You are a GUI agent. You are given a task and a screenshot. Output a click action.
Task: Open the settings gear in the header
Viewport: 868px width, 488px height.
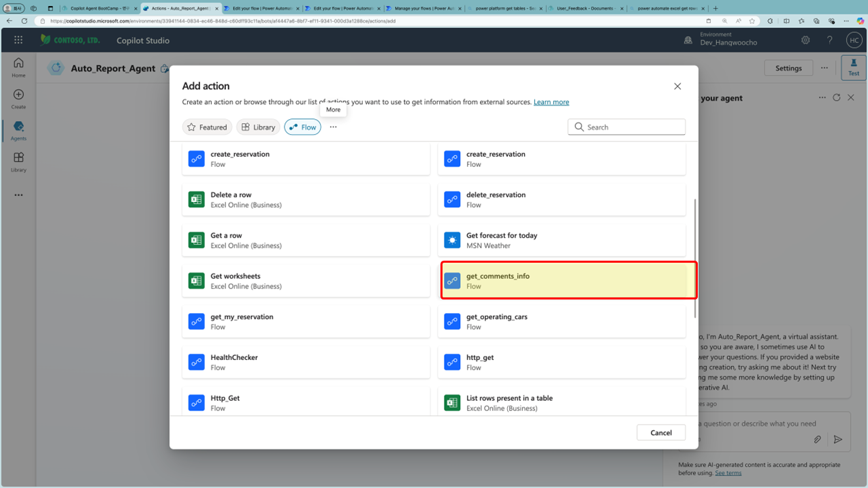(x=805, y=40)
